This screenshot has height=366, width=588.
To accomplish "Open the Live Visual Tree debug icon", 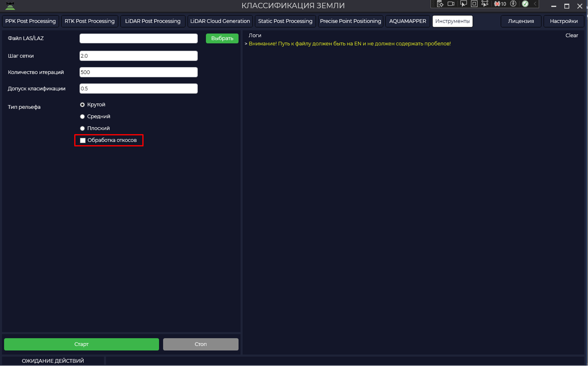I will click(440, 4).
